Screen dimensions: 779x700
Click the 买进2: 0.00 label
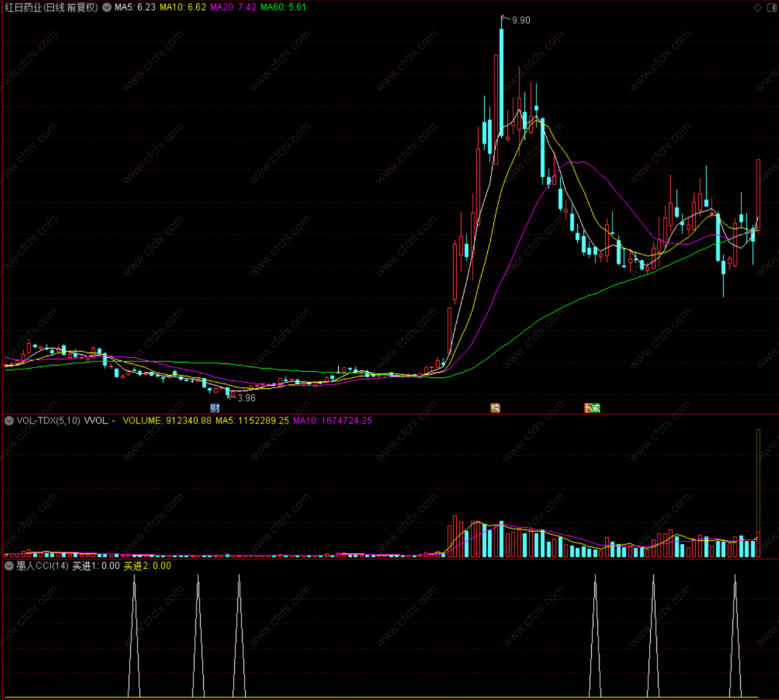coord(147,566)
